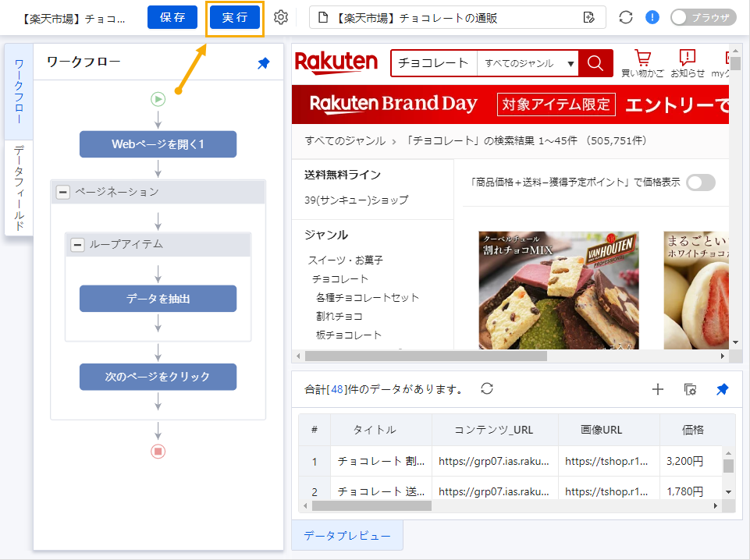
Task: Toggle the ブラウザ mode switch
Action: (x=703, y=18)
